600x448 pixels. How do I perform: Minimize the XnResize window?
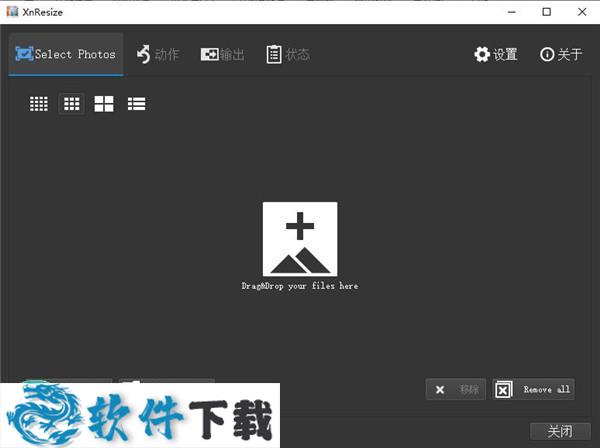point(512,12)
